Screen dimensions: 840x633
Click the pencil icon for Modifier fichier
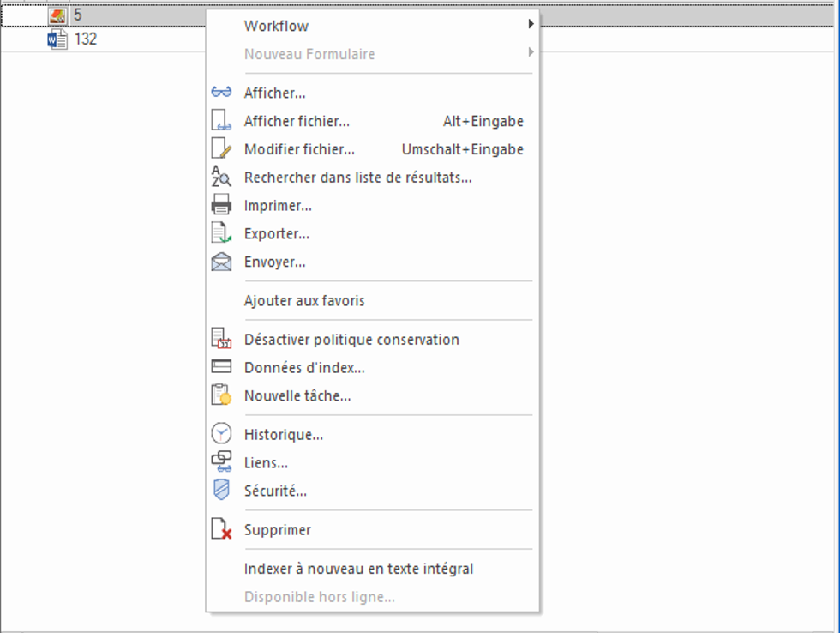[x=221, y=149]
